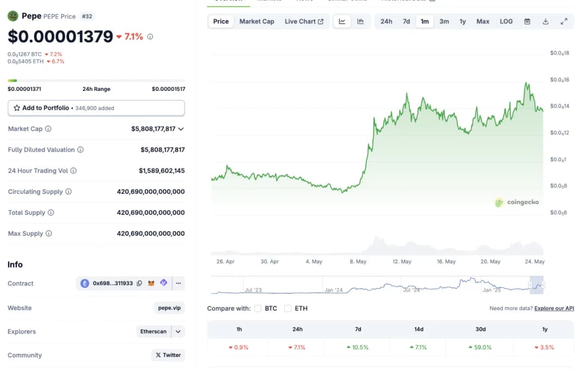Open the contract more options menu

(178, 283)
